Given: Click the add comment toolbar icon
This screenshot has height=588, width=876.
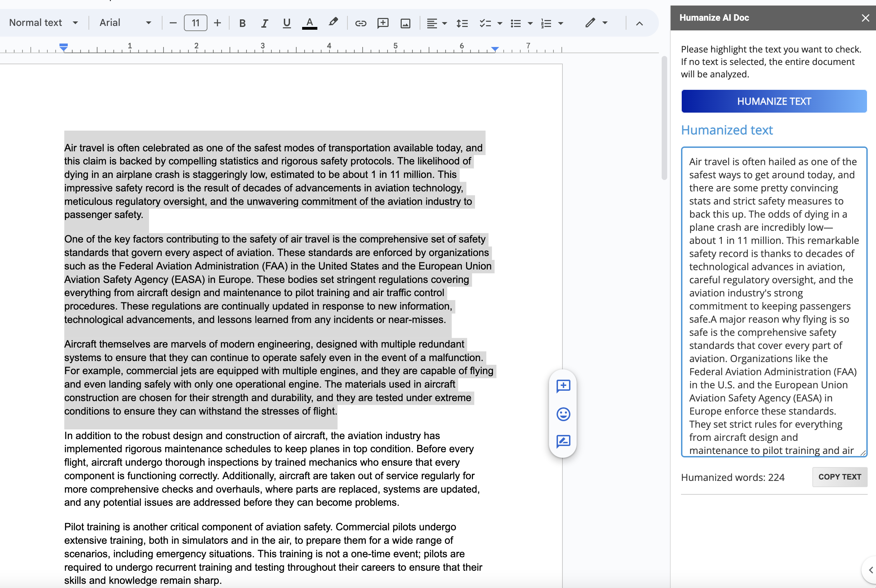Looking at the screenshot, I should tap(383, 23).
